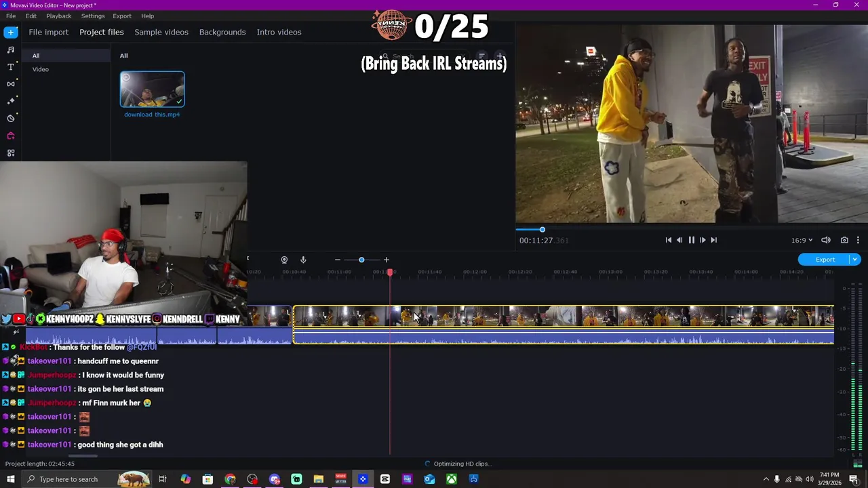Click the download this.mp4 file name
The height and width of the screenshot is (488, 868).
pyautogui.click(x=152, y=115)
